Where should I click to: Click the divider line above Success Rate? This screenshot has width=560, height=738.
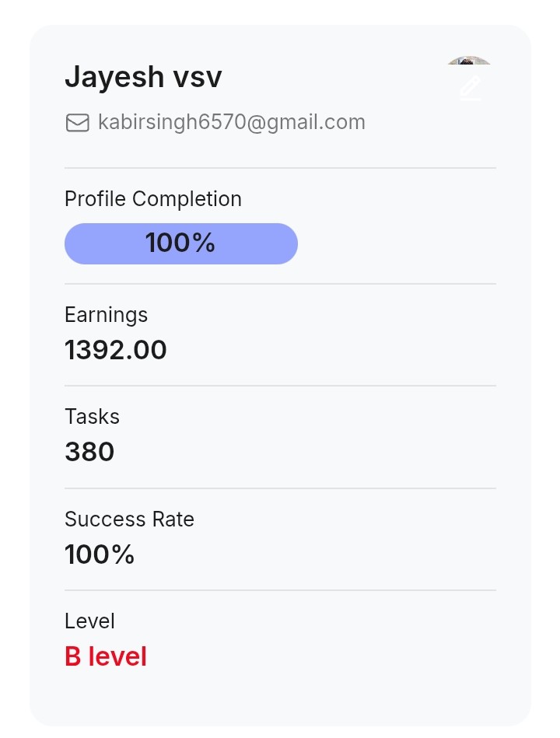pyautogui.click(x=280, y=488)
